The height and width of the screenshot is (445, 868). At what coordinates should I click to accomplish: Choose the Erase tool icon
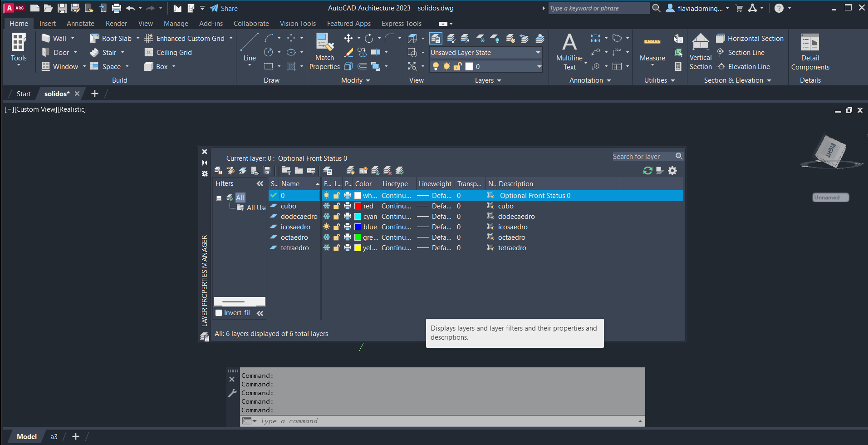click(348, 52)
